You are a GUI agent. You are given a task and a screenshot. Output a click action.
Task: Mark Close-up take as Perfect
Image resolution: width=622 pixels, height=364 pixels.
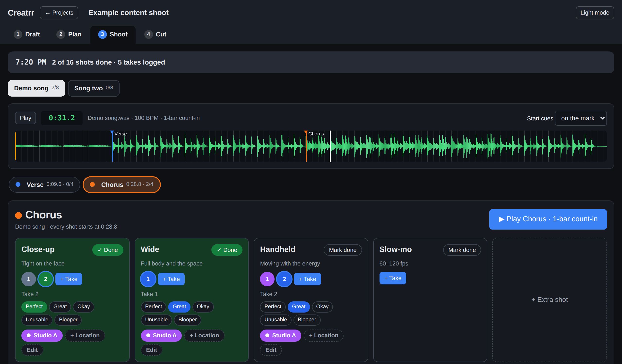[34, 306]
